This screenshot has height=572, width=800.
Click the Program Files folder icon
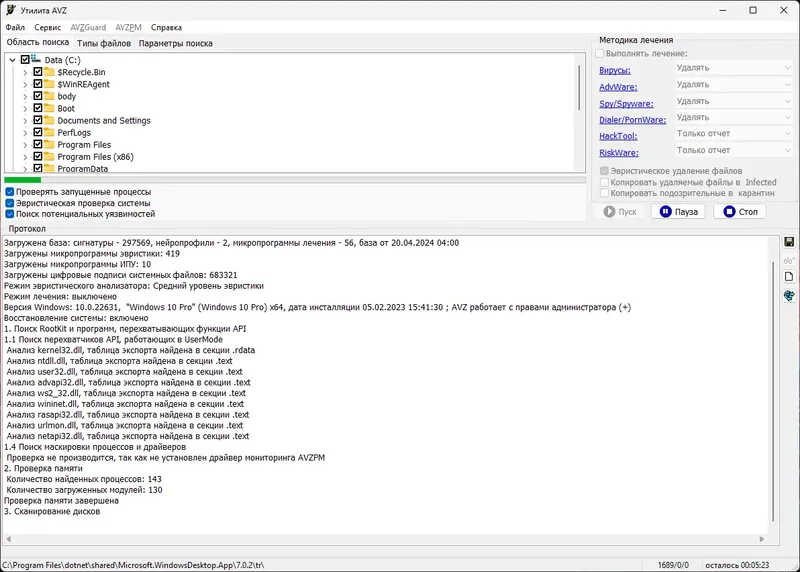49,144
